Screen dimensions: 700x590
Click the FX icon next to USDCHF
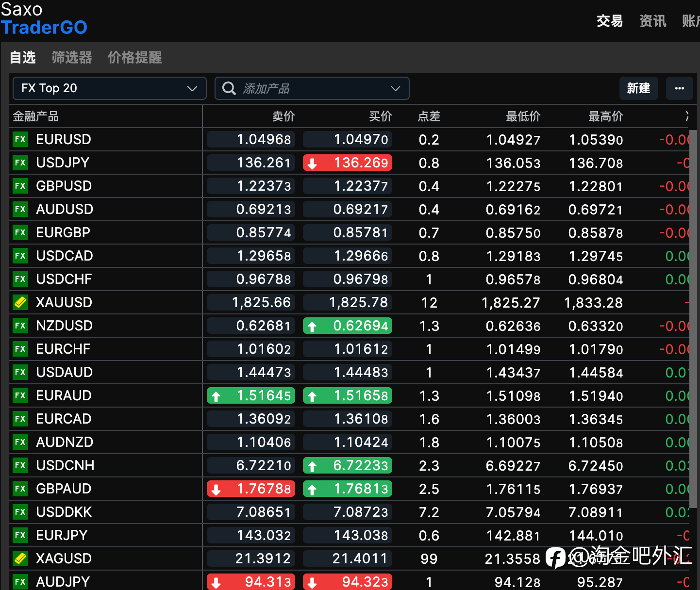[20, 279]
